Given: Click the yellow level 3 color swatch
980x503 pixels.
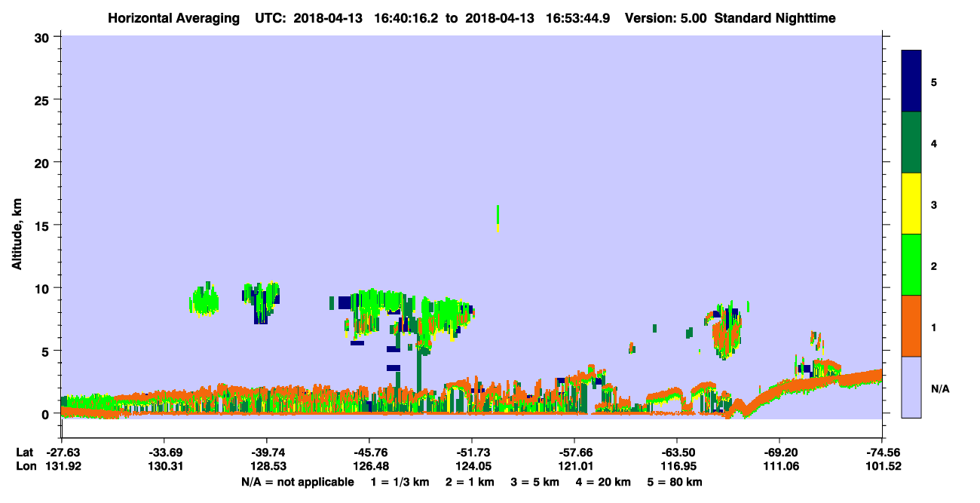Looking at the screenshot, I should 911,204.
